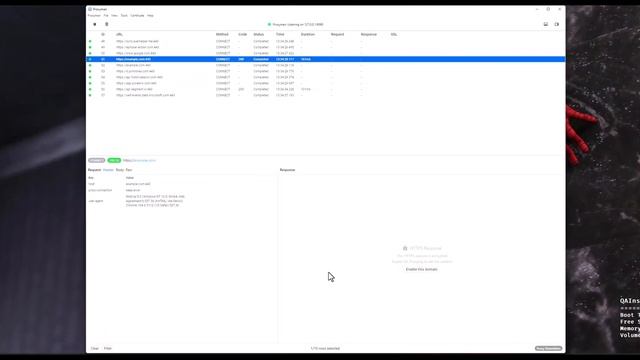Sort by the SSL column header
640x360 pixels.
pos(394,35)
